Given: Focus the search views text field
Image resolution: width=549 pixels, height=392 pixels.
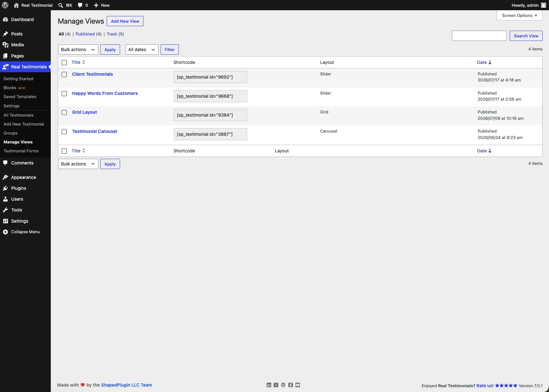Looking at the screenshot, I should click(479, 36).
